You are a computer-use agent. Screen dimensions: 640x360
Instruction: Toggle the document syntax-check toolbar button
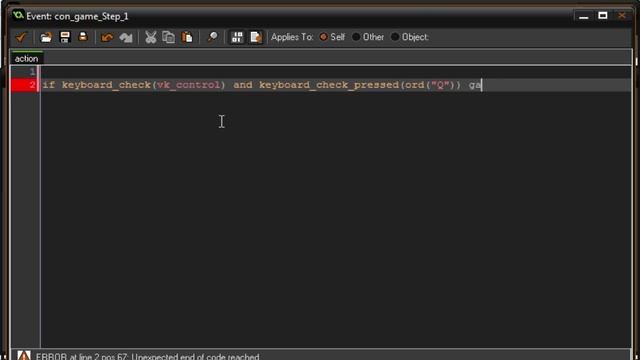pyautogui.click(x=256, y=37)
